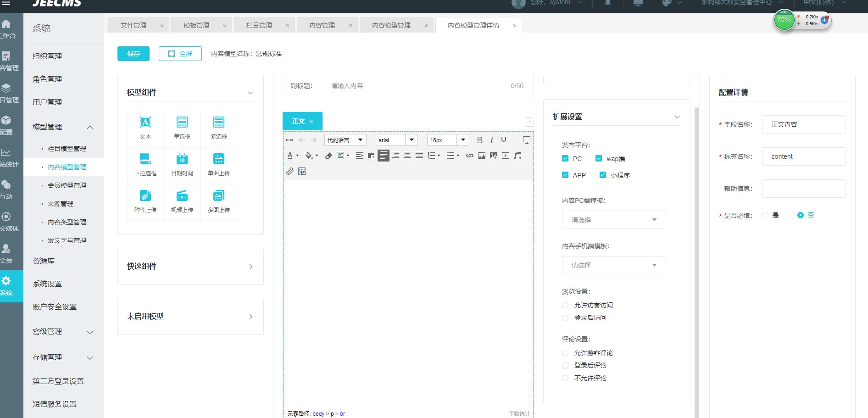Switch to the 栏目管理 tab

[259, 25]
